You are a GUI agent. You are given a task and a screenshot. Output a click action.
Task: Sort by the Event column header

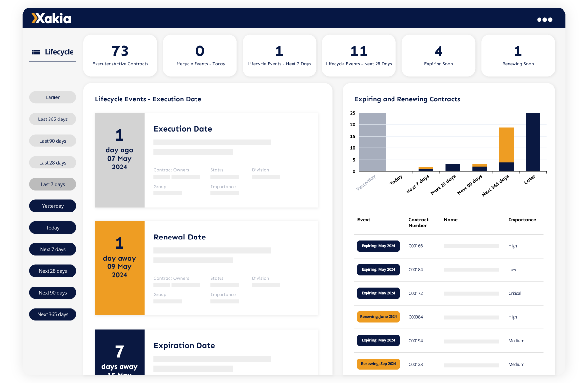(364, 220)
